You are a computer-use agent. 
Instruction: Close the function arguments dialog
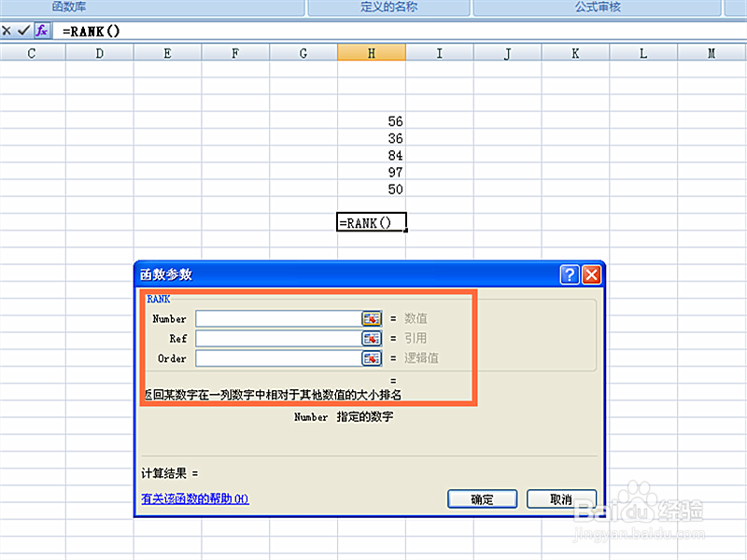tap(592, 274)
